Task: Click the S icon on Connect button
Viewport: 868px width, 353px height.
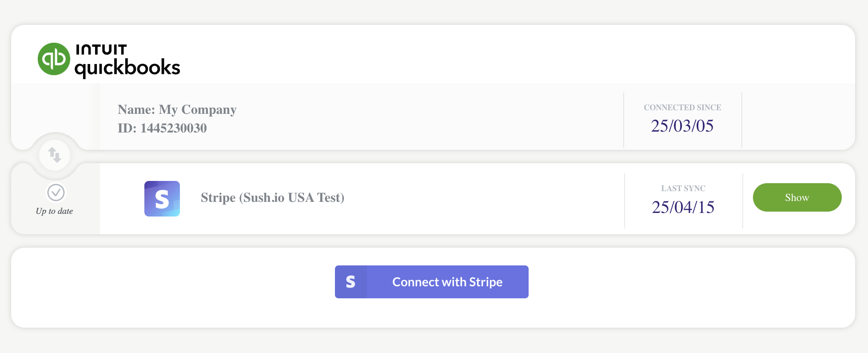Action: point(351,282)
